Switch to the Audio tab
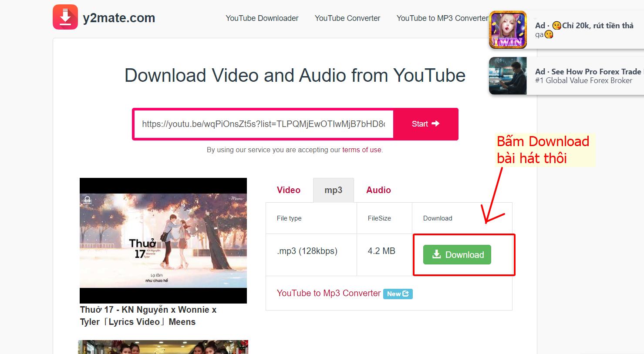Screen dimensions: 644x354 (x=378, y=190)
